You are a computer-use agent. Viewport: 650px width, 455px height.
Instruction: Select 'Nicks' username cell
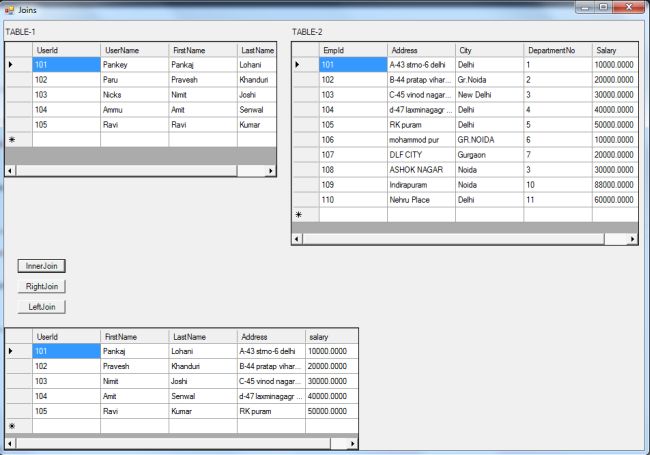pyautogui.click(x=135, y=94)
